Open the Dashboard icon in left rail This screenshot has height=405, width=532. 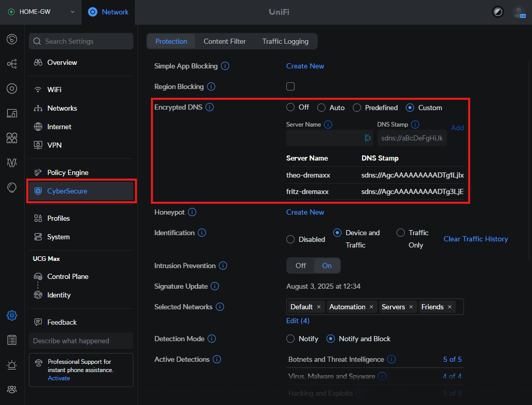(x=12, y=39)
